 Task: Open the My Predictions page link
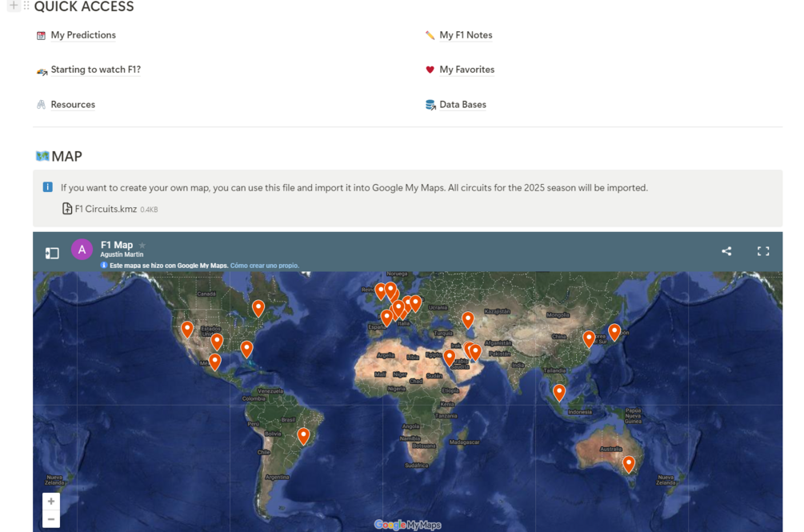(x=83, y=35)
